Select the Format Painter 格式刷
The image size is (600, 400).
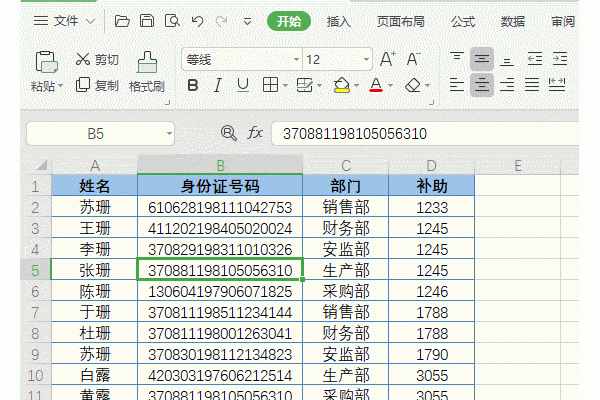[147, 72]
